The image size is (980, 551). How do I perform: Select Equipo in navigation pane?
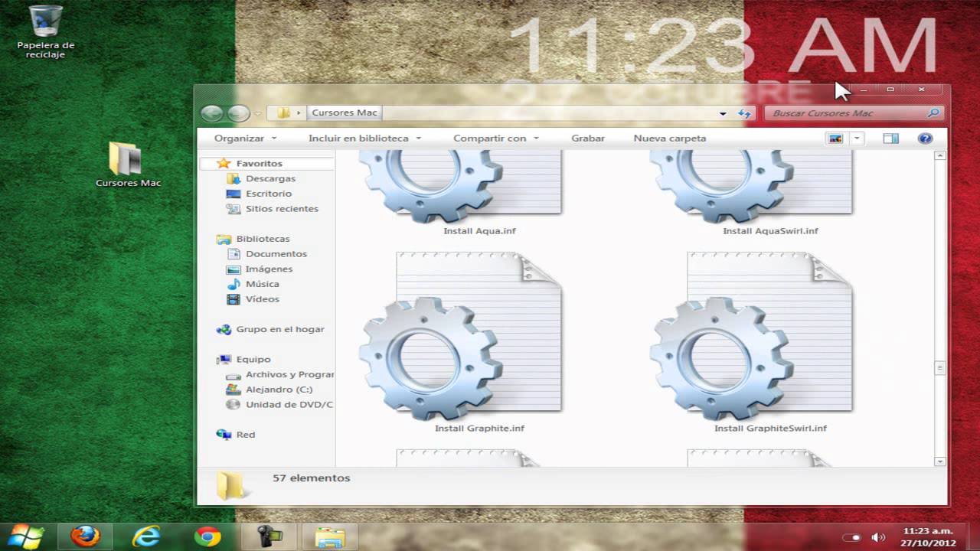tap(253, 360)
